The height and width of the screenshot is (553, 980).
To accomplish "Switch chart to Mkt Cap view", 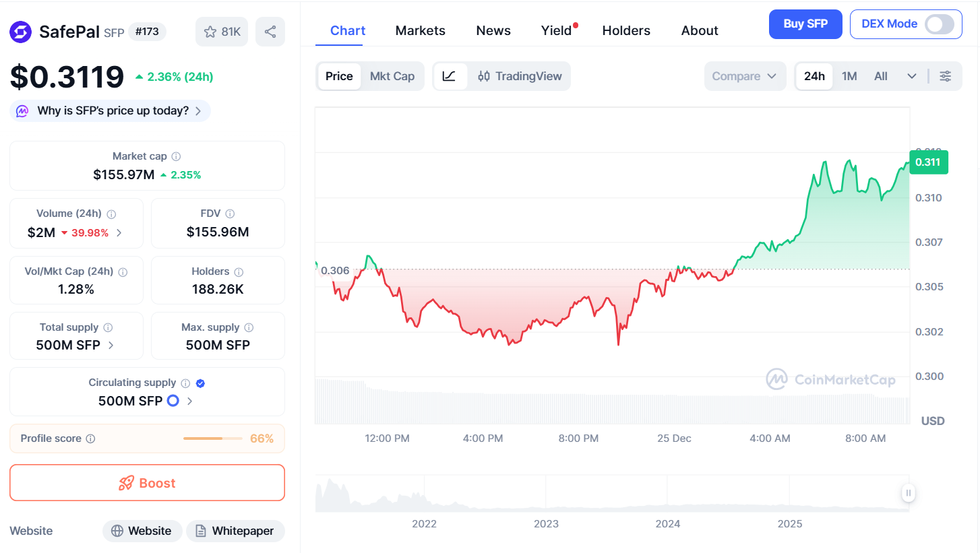I will tap(392, 76).
